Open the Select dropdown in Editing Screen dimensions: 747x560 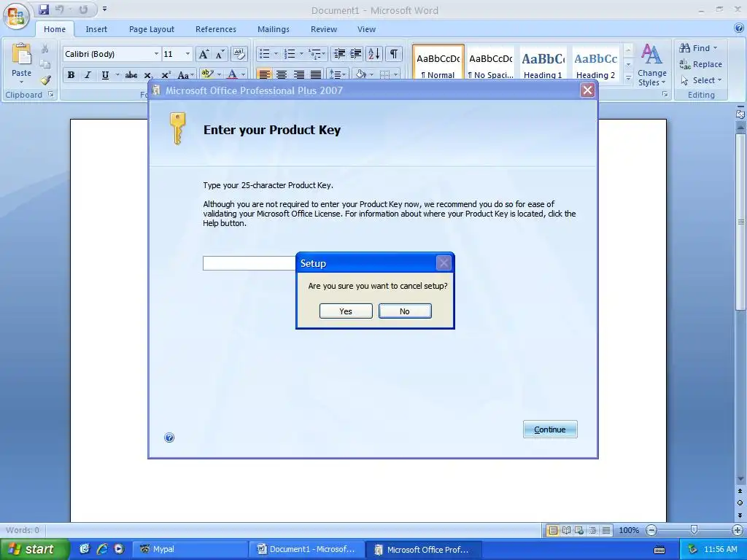tap(701, 80)
